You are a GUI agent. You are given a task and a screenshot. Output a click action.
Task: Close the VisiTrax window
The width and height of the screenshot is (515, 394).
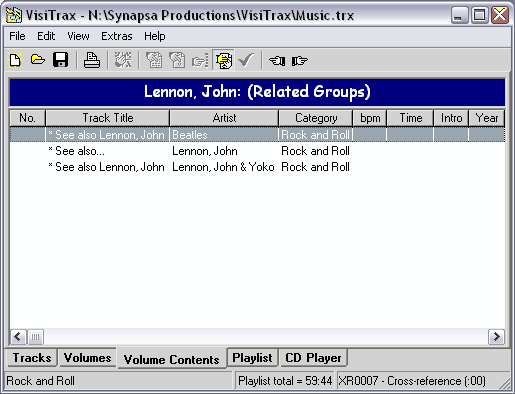tap(500, 15)
